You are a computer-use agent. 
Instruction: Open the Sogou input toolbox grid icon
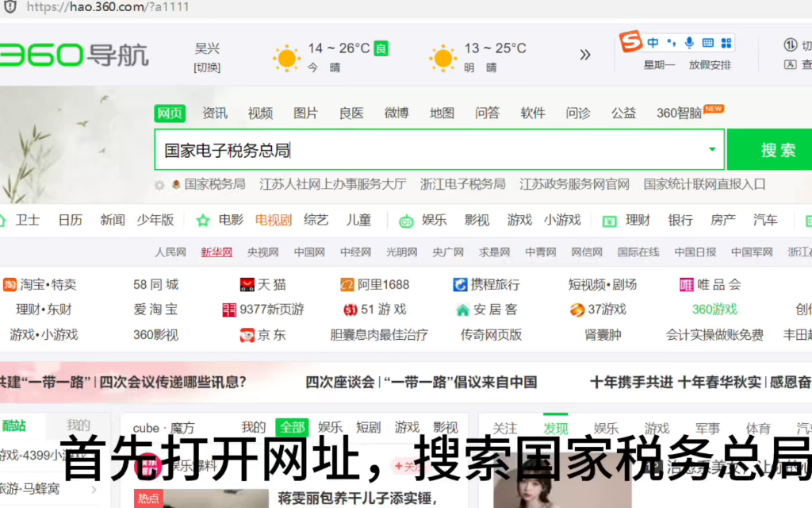point(727,42)
